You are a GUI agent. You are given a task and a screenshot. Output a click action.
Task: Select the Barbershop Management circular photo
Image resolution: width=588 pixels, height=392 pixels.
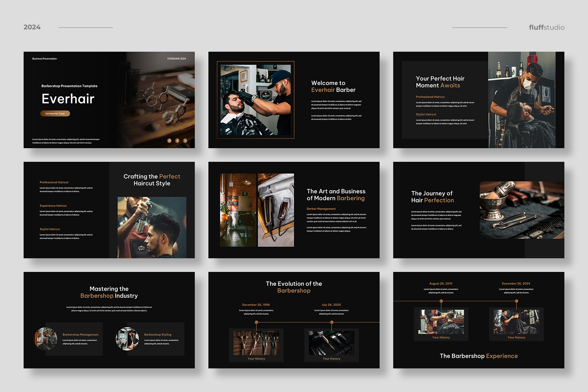click(46, 339)
